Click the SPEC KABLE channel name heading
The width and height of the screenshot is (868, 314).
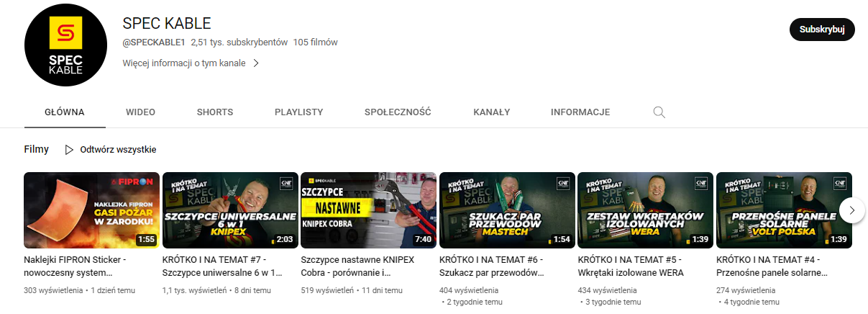[167, 23]
